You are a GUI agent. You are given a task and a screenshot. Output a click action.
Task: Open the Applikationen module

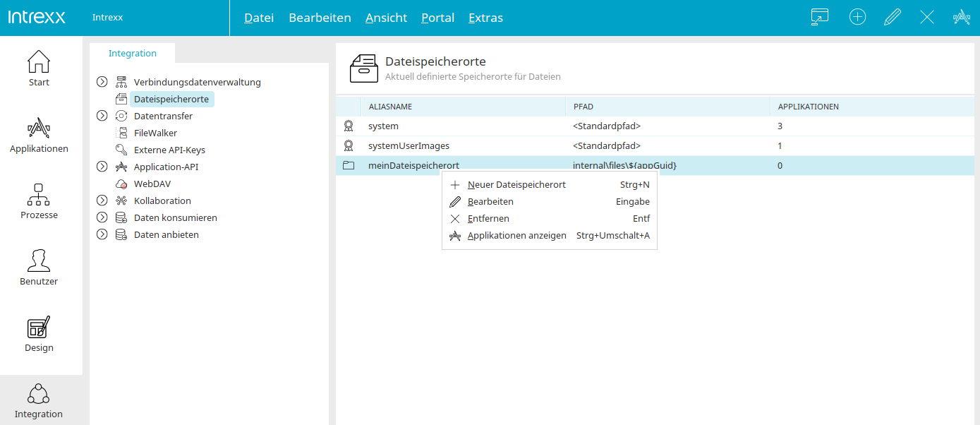39,135
